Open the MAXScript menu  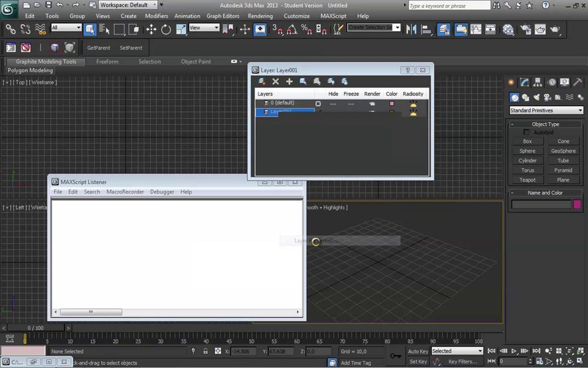pyautogui.click(x=333, y=16)
